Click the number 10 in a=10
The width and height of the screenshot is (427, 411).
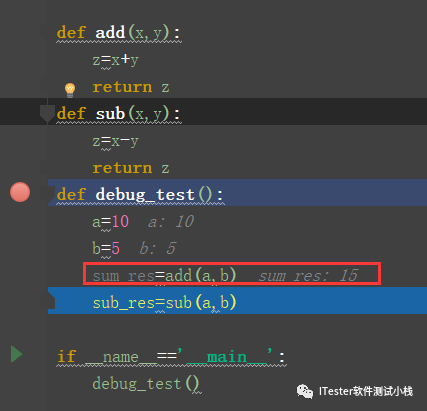pos(120,222)
